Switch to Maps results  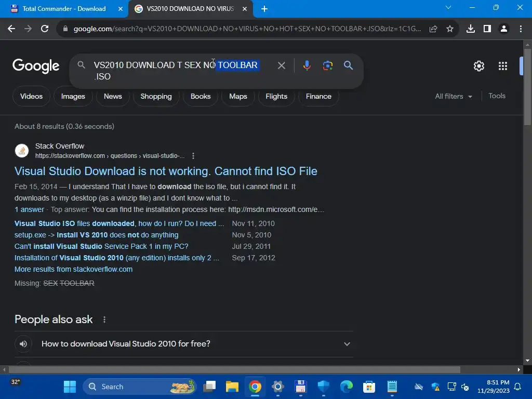coord(238,96)
